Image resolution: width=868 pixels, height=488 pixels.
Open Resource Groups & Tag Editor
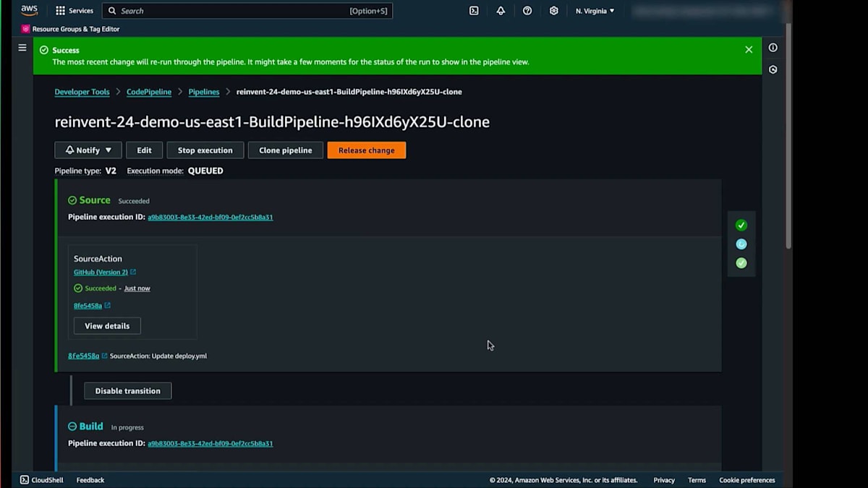pyautogui.click(x=70, y=29)
